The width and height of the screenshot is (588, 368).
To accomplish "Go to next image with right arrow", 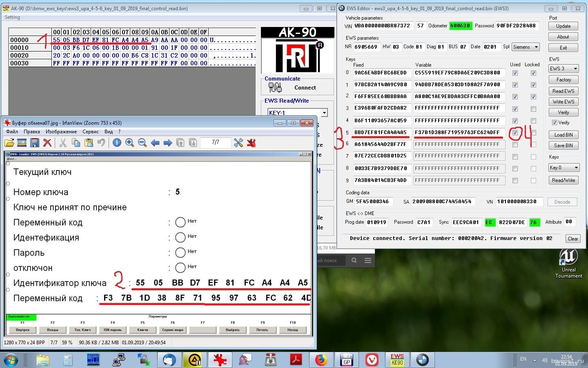I will (x=167, y=143).
